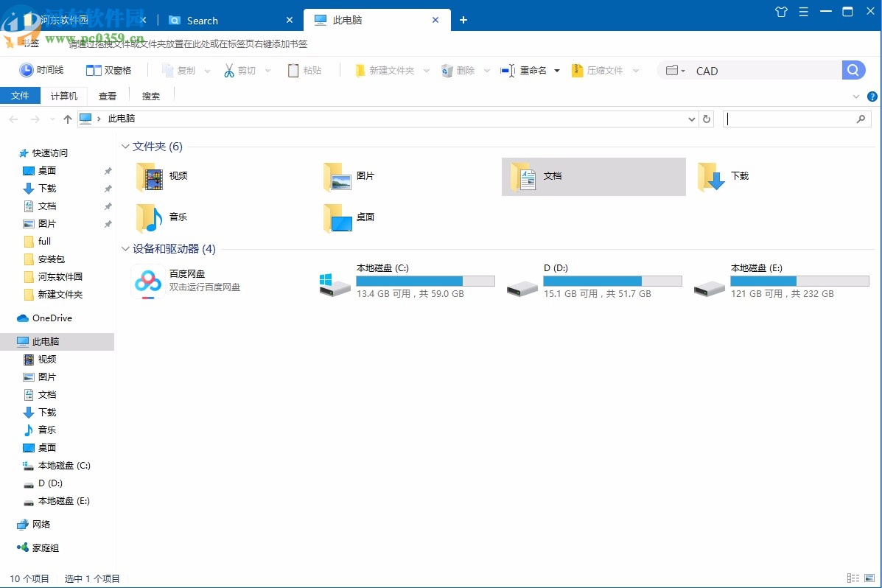
Task: Click the up-directory arrow icon
Action: pyautogui.click(x=68, y=119)
